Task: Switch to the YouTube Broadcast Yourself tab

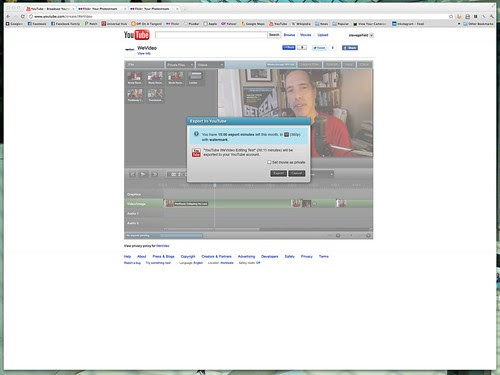Action: (x=50, y=9)
